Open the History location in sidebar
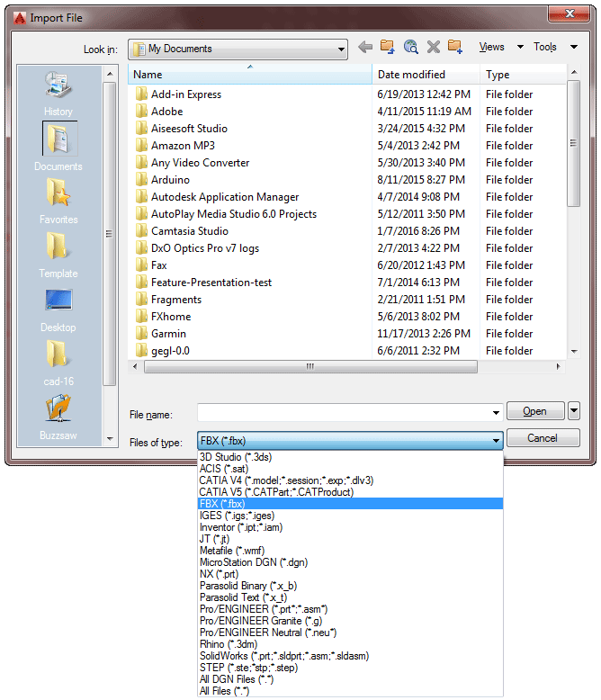601x700 pixels. coord(58,94)
